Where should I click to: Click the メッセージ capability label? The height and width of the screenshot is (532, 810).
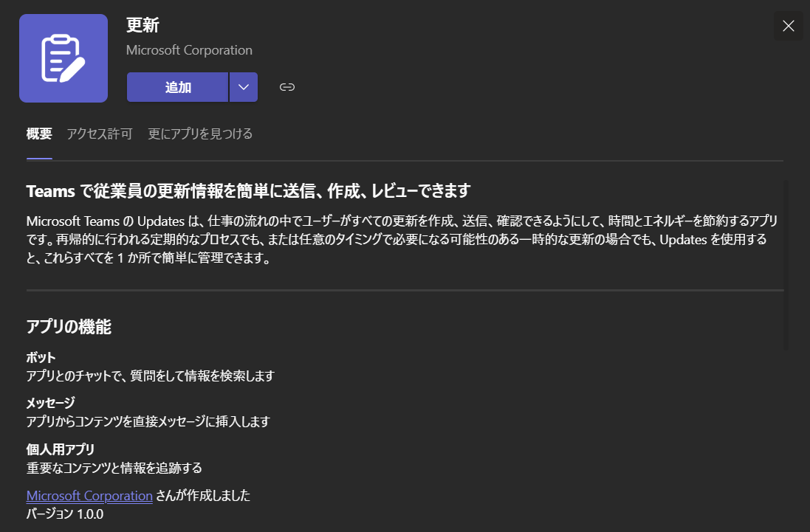coord(51,402)
